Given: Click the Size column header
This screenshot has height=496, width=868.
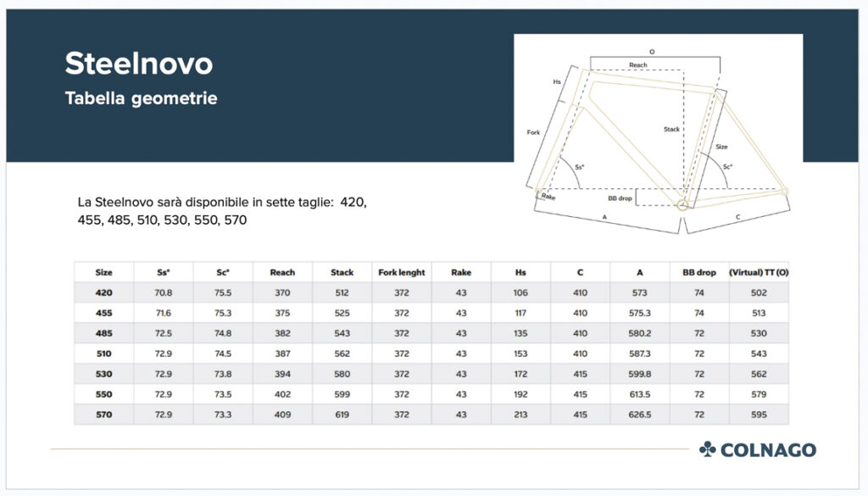Looking at the screenshot, I should (103, 272).
